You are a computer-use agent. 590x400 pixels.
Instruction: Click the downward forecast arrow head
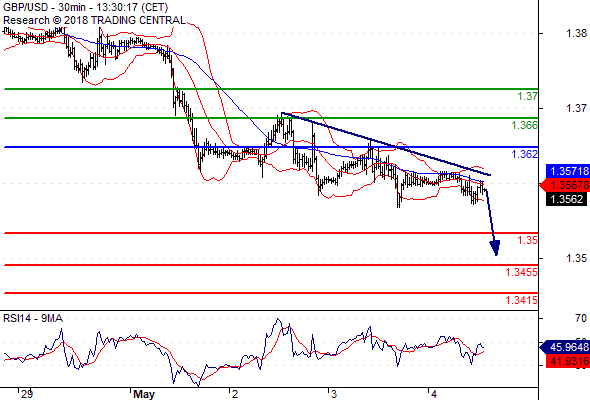click(495, 248)
